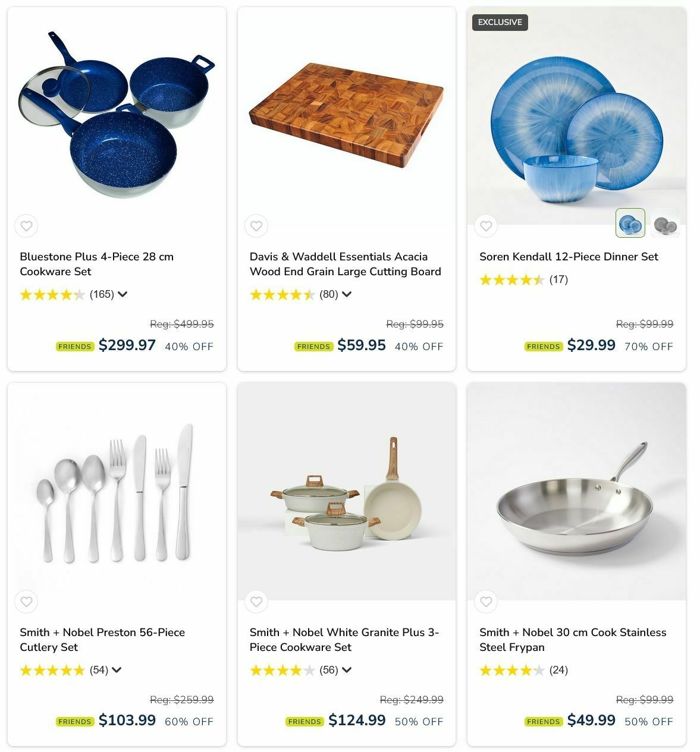Heart the Soren Kendall Dinner Set
Image resolution: width=700 pixels, height=752 pixels.
point(486,226)
